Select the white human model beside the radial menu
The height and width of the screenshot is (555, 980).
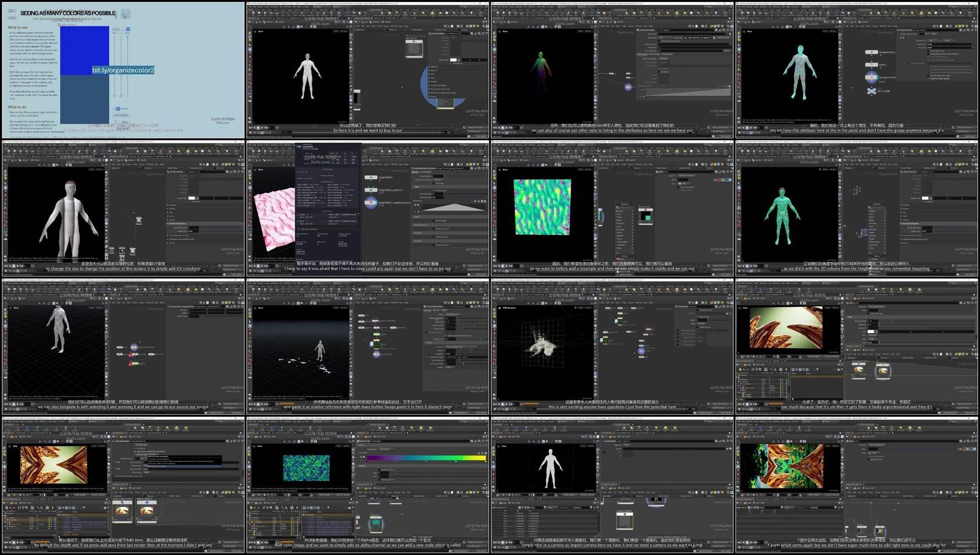(307, 75)
